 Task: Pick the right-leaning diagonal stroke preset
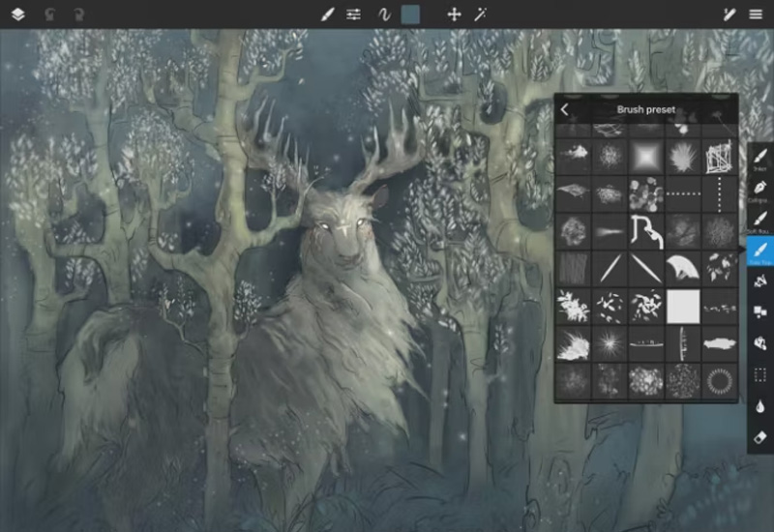pos(610,269)
